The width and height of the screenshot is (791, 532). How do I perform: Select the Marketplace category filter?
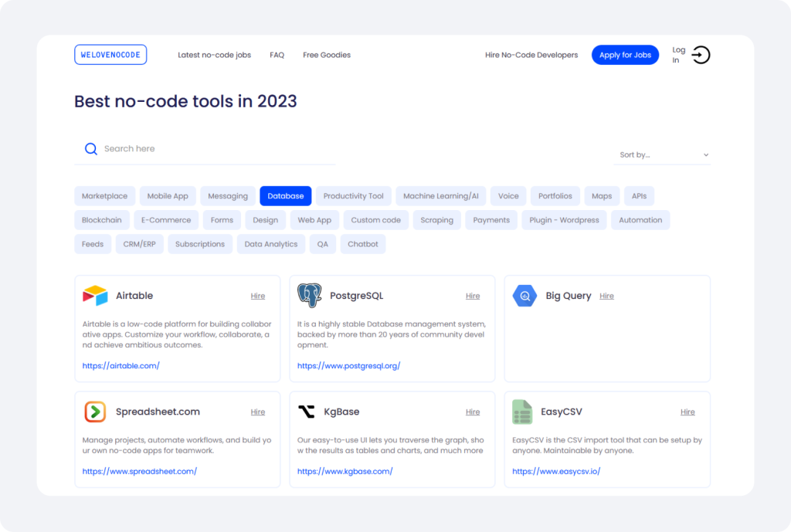pos(104,196)
